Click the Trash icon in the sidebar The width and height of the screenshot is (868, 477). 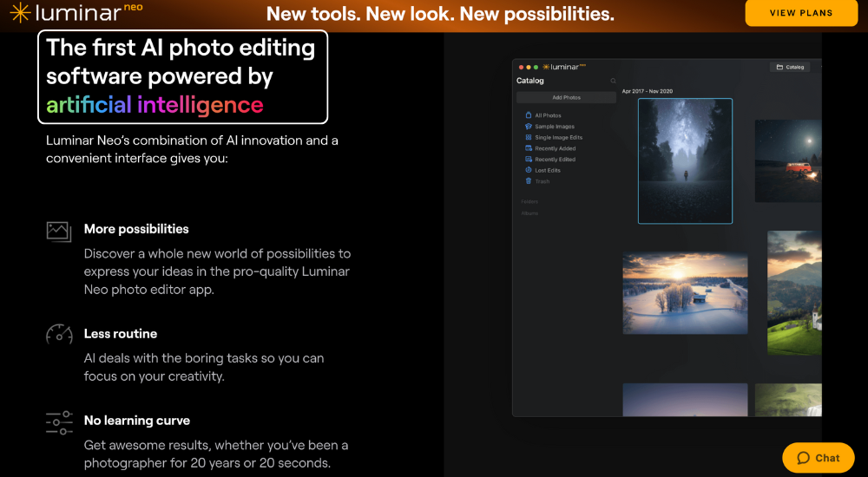(528, 181)
